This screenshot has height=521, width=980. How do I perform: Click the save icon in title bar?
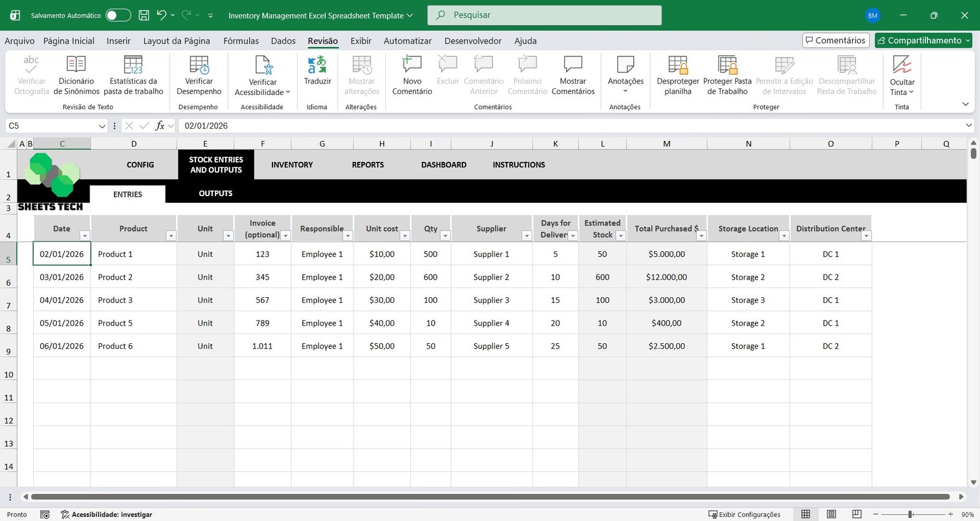tap(144, 15)
